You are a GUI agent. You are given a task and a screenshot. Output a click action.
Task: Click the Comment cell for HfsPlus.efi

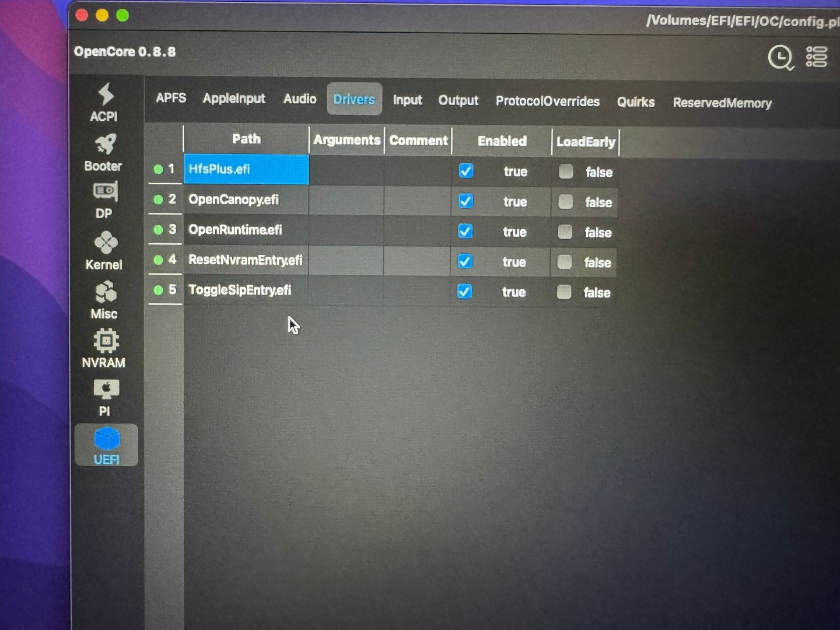click(x=418, y=171)
